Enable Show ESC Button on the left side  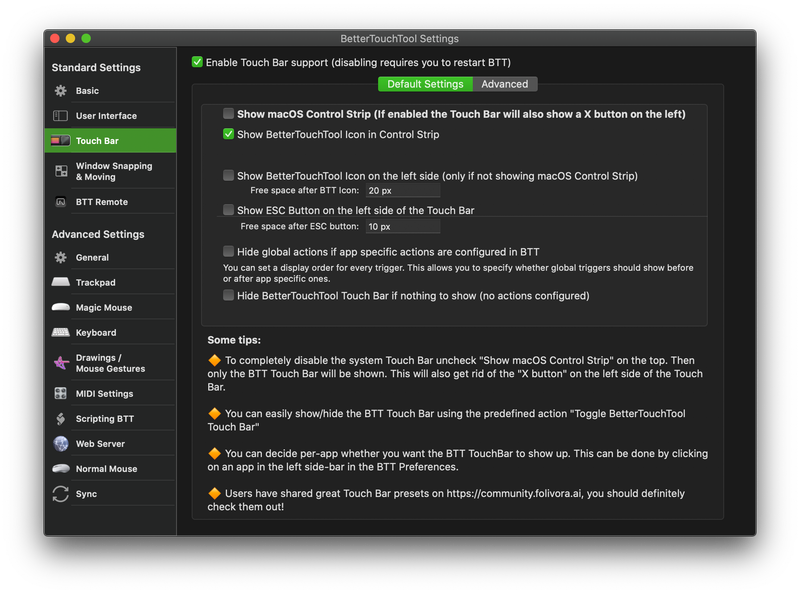(227, 210)
